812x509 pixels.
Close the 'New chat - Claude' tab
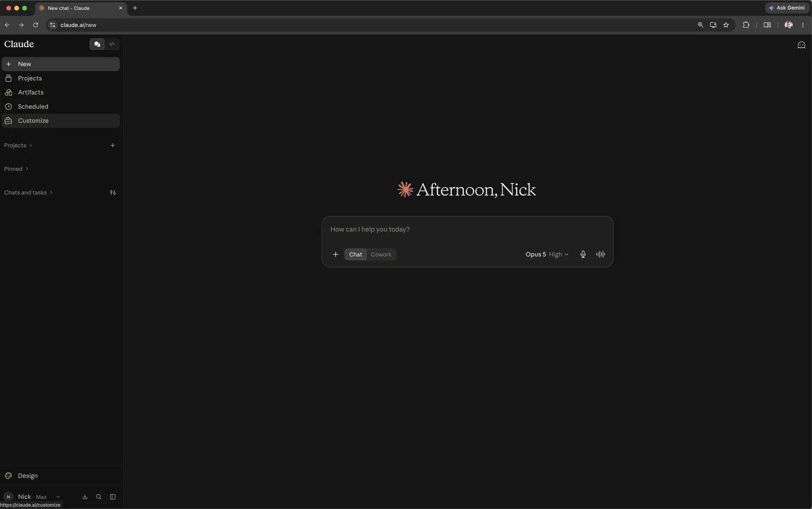tap(121, 8)
